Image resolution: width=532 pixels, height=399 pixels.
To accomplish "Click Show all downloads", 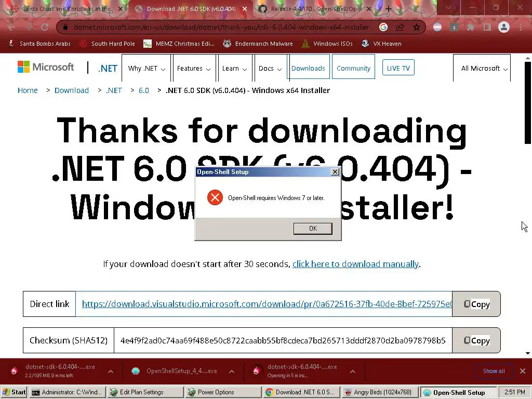I will click(x=494, y=371).
